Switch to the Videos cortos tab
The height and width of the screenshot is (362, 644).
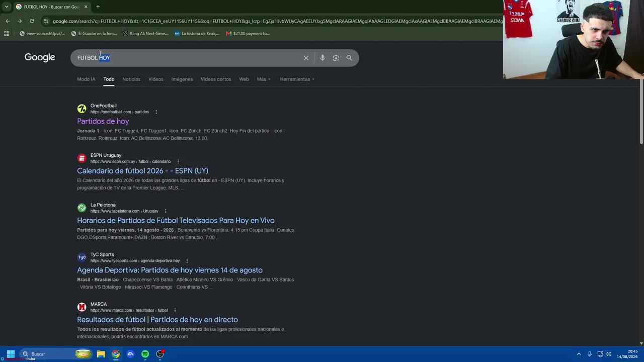pyautogui.click(x=216, y=79)
